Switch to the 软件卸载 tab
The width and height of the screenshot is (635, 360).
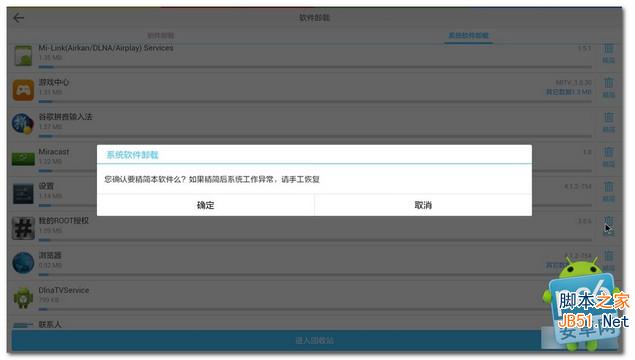(161, 36)
